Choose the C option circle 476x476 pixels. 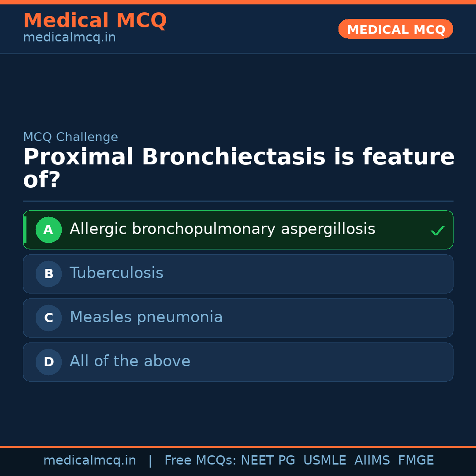click(48, 318)
